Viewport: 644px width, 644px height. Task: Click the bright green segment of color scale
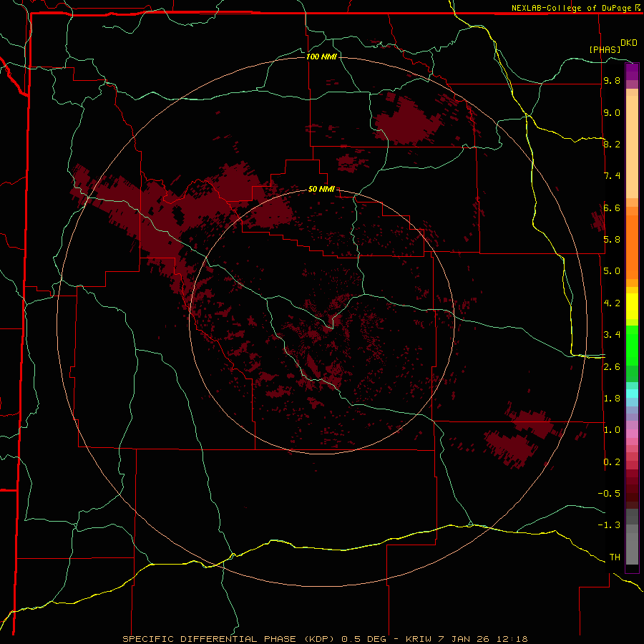632,345
